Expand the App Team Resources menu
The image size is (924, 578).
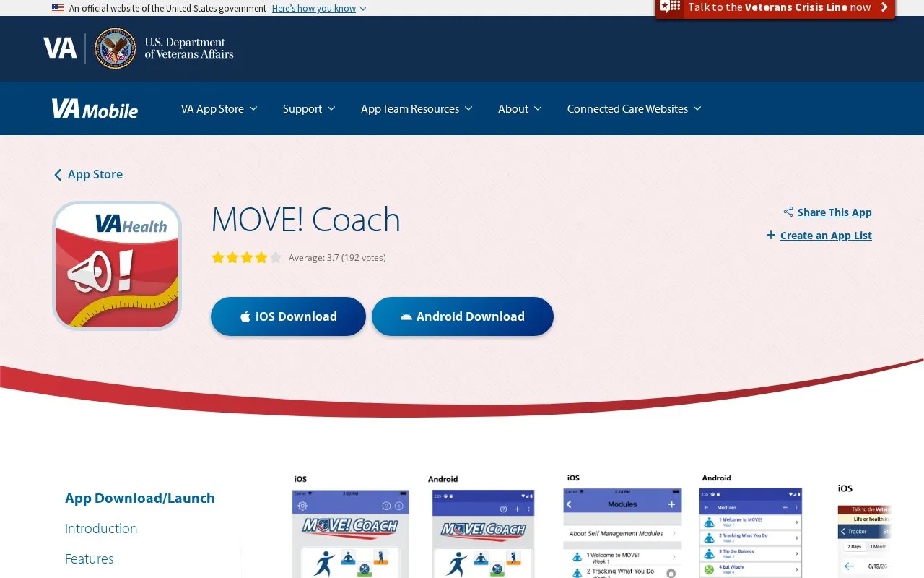click(x=417, y=108)
